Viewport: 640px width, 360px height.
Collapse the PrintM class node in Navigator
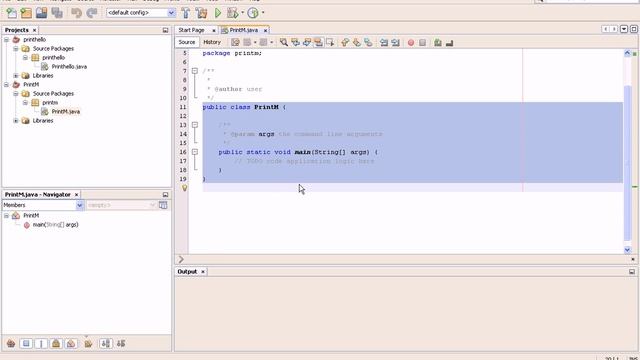7,215
